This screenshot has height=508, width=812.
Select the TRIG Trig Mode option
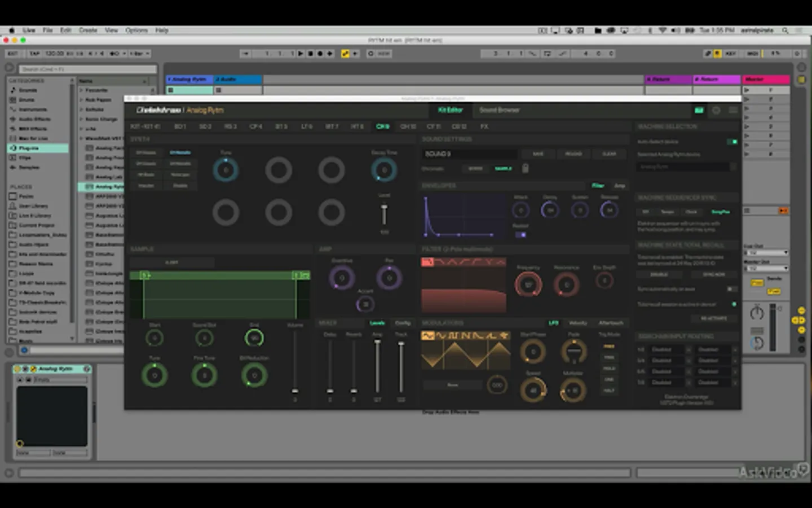pyautogui.click(x=610, y=357)
